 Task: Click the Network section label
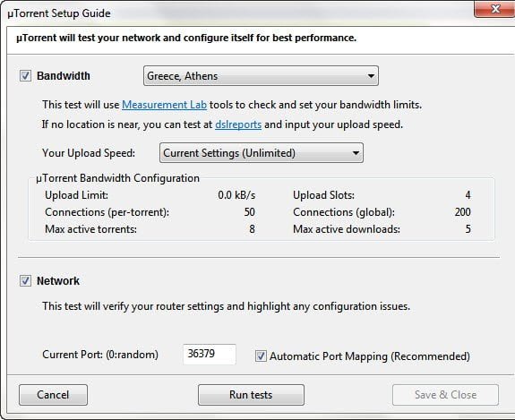tap(58, 281)
